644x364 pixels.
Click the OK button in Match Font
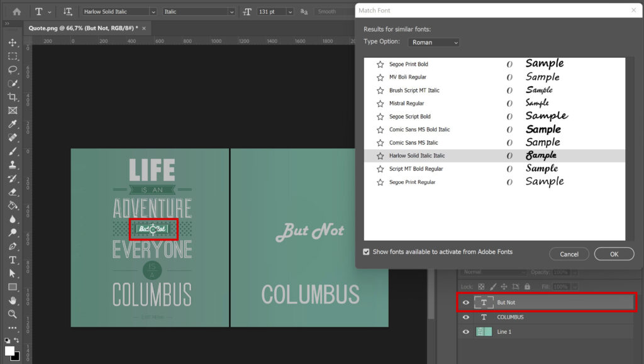[614, 254]
